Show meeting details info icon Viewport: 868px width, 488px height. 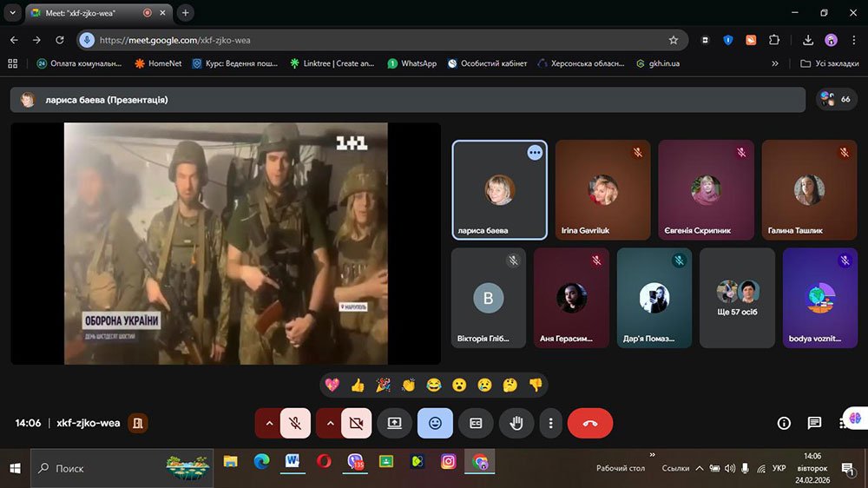coord(784,423)
